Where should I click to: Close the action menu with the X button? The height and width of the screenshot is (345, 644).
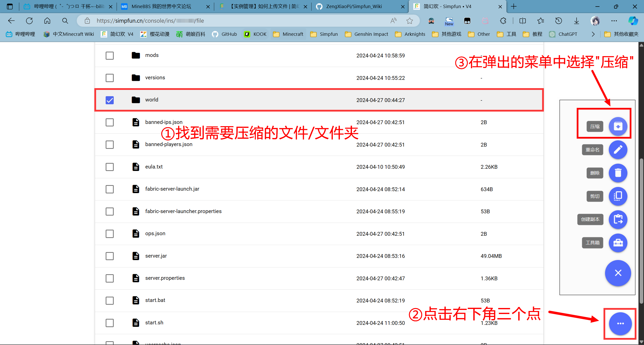618,273
